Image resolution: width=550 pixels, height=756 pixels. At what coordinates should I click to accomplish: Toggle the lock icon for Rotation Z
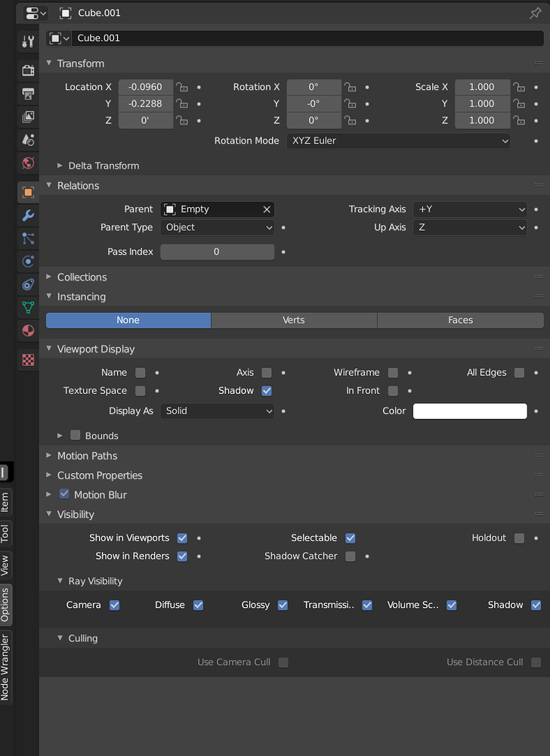click(350, 120)
